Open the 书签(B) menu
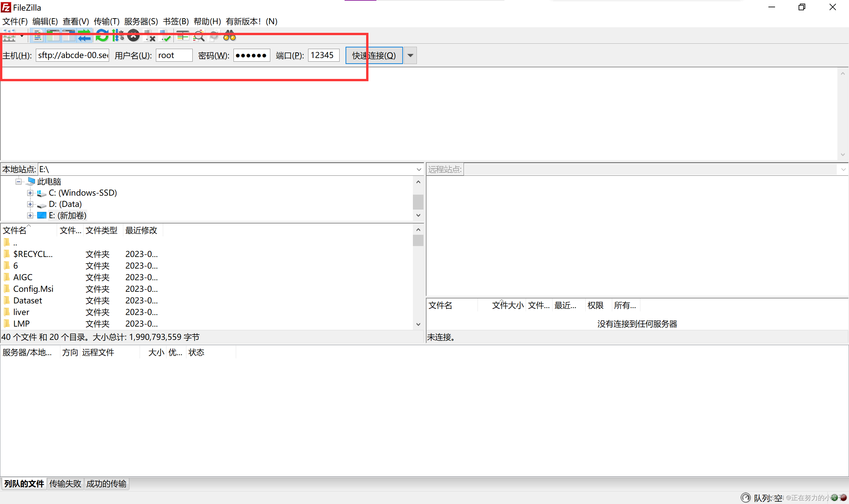 point(175,22)
